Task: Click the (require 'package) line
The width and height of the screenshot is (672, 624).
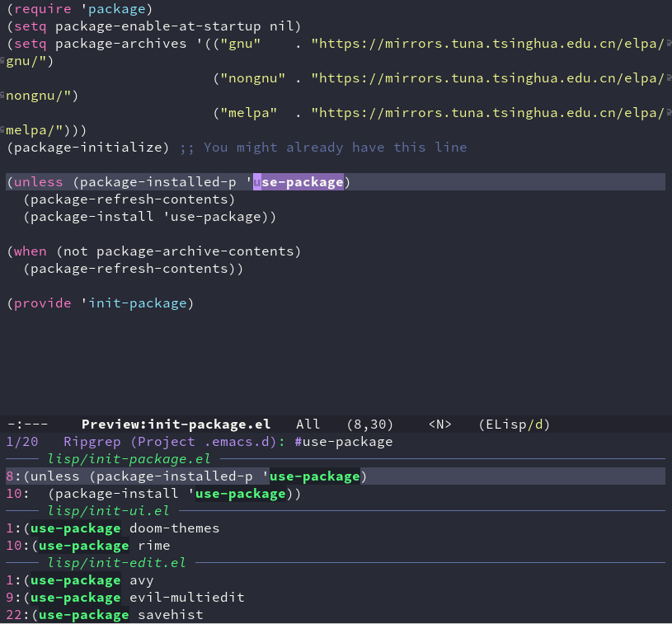Action: 80,9
